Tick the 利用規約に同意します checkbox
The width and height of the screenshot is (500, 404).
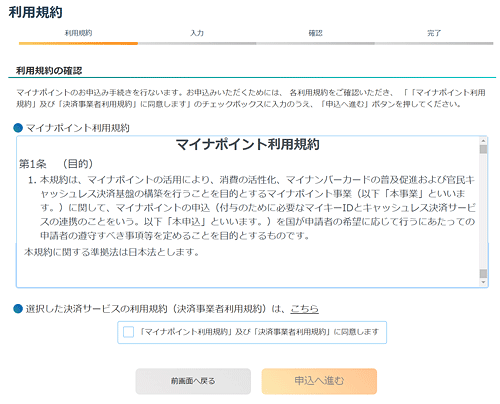pos(128,332)
